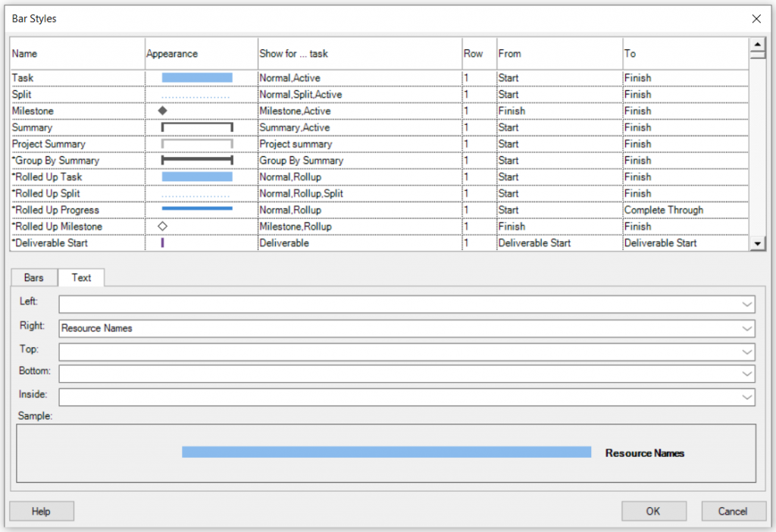Click the Split dotted line appearance

pos(196,95)
